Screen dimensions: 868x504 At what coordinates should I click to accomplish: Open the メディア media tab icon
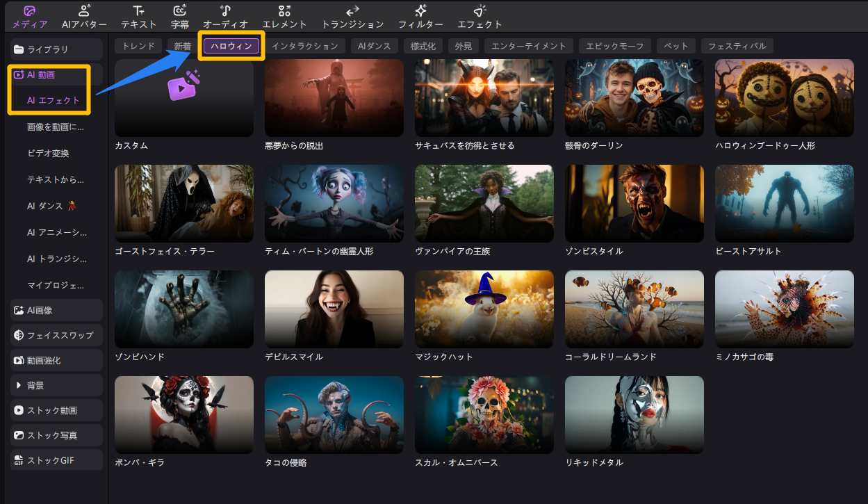pyautogui.click(x=29, y=12)
